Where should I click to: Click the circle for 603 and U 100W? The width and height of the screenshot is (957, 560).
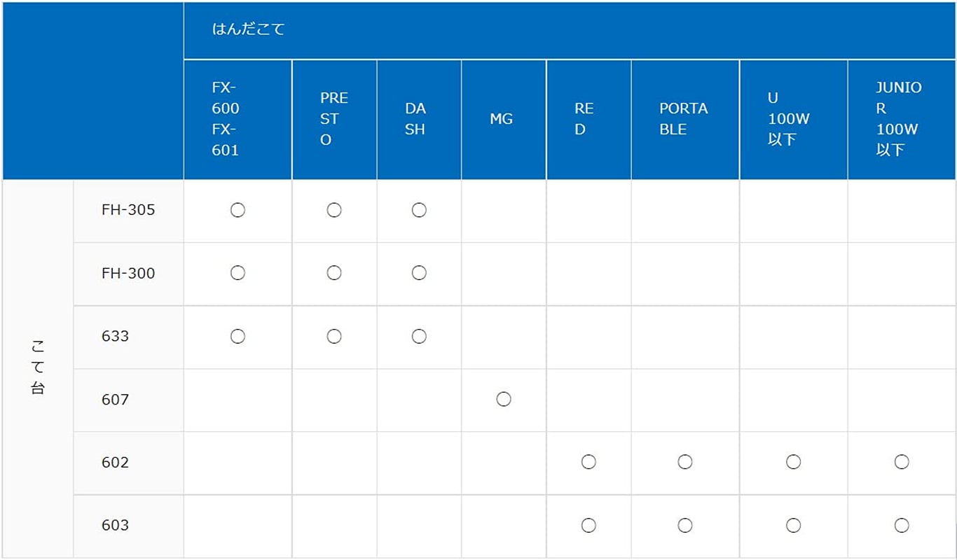(x=793, y=525)
